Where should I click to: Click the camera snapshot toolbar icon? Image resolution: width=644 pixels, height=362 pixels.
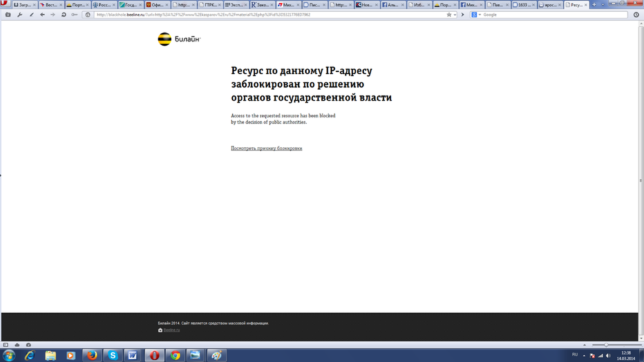click(x=8, y=15)
